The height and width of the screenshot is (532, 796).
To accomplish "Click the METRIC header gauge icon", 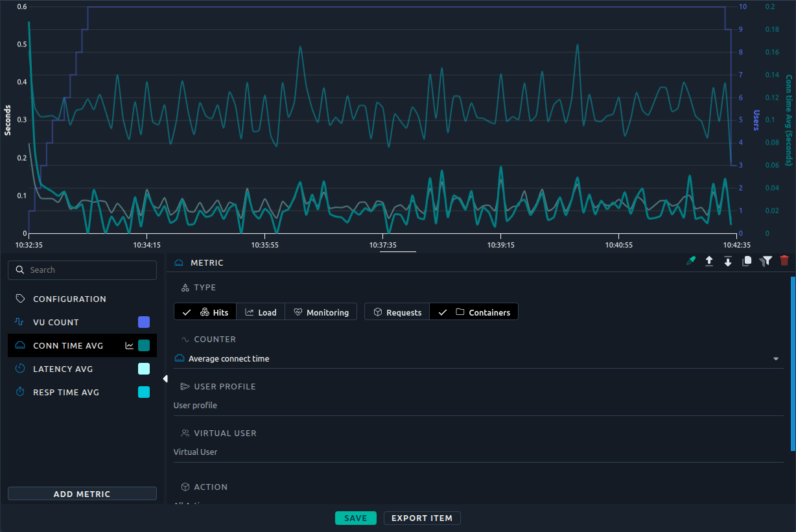I will 180,262.
